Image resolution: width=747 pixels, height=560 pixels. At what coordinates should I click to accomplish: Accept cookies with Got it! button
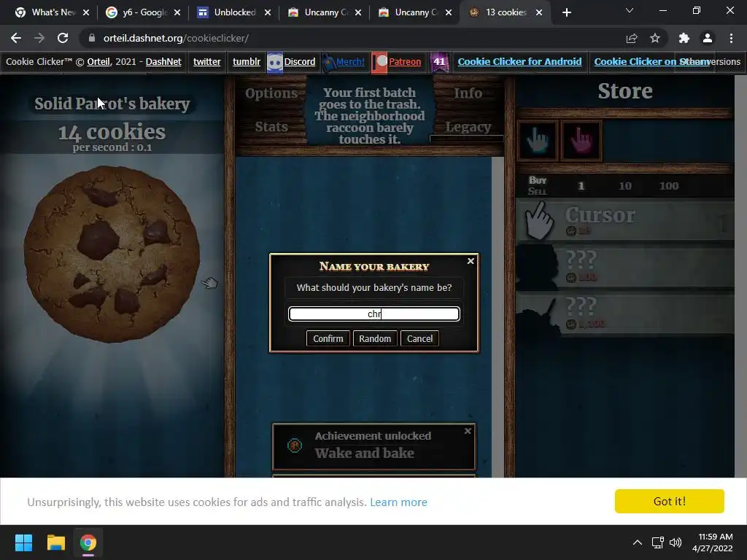tap(670, 502)
